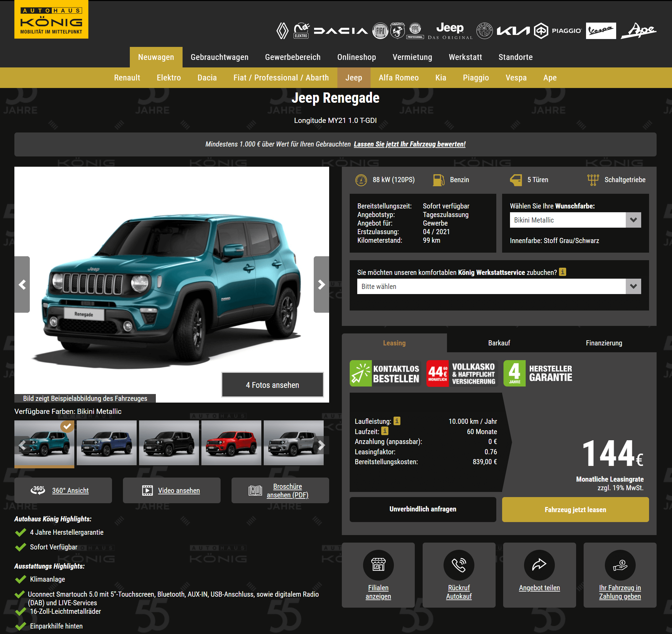Open the Vermietung menu
The height and width of the screenshot is (634, 672).
(x=412, y=57)
